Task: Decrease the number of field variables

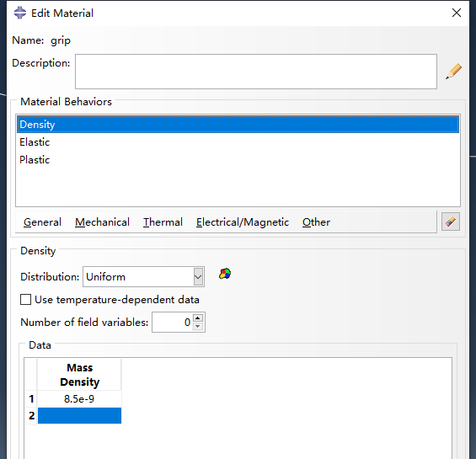Action: coord(198,326)
